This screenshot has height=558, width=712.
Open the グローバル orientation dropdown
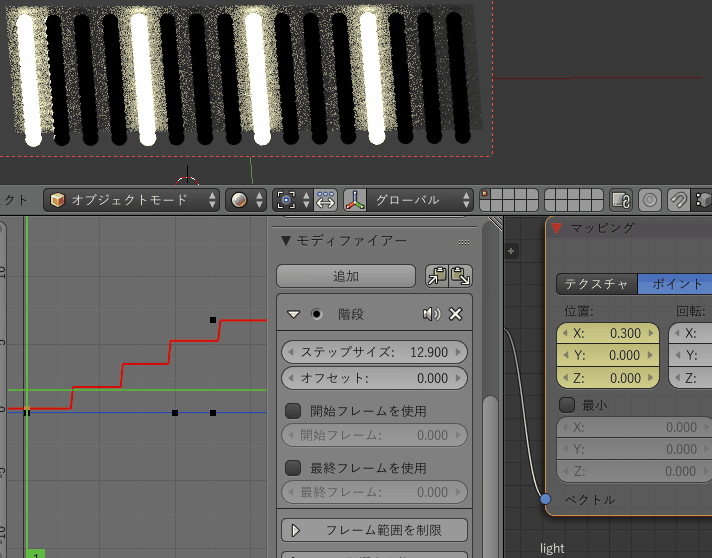point(420,200)
